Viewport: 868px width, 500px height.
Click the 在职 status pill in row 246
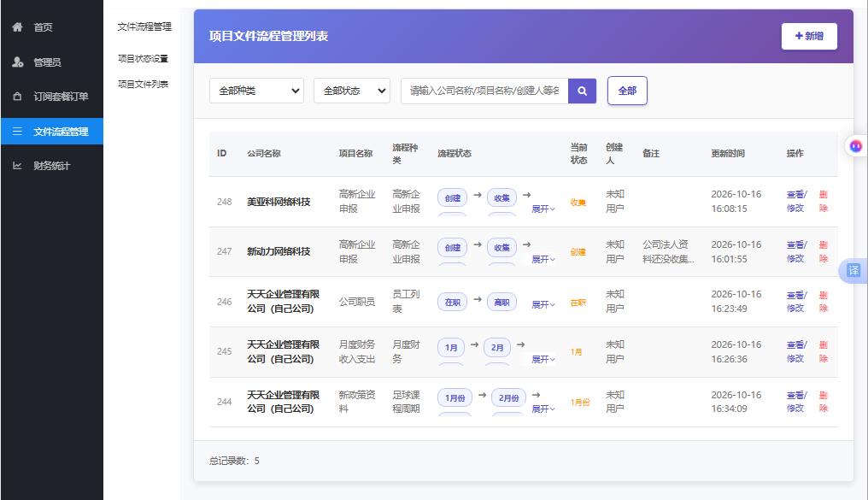452,303
